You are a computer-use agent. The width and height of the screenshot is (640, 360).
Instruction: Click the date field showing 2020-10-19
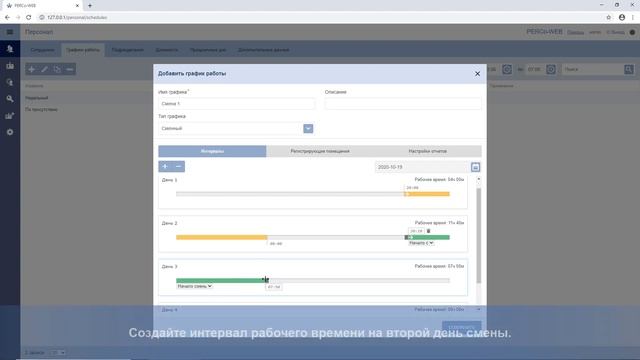click(422, 167)
